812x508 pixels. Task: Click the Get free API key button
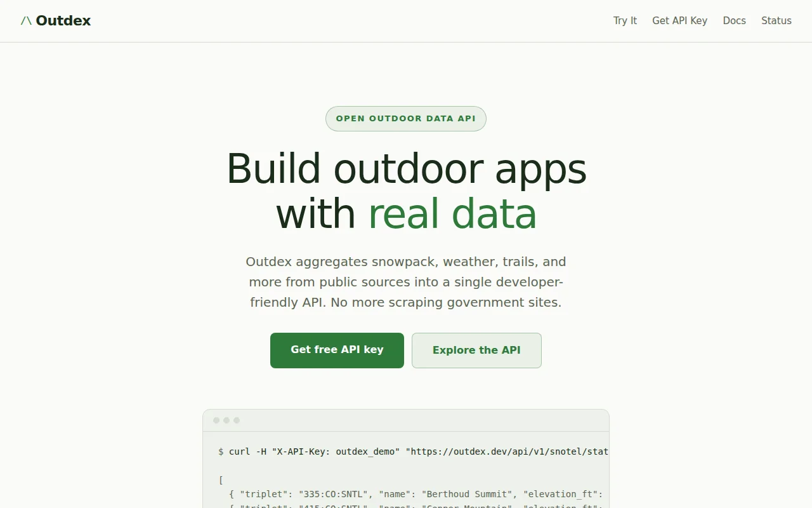(337, 350)
